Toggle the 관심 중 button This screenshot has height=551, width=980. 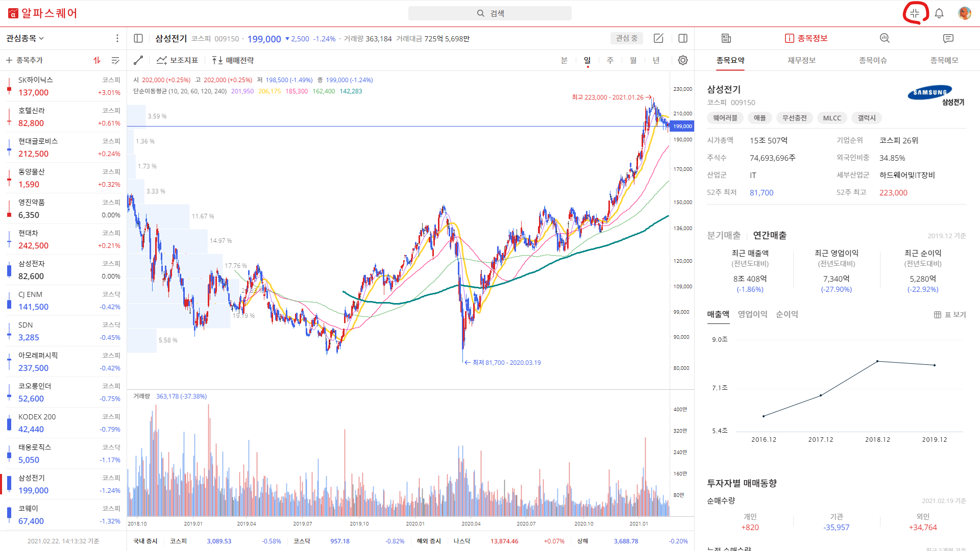[x=627, y=38]
